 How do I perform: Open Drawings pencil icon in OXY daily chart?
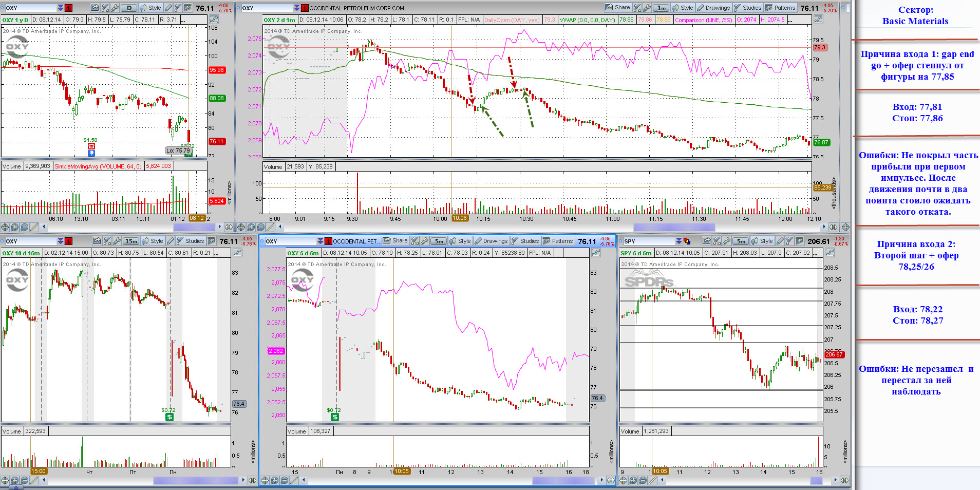tap(168, 8)
